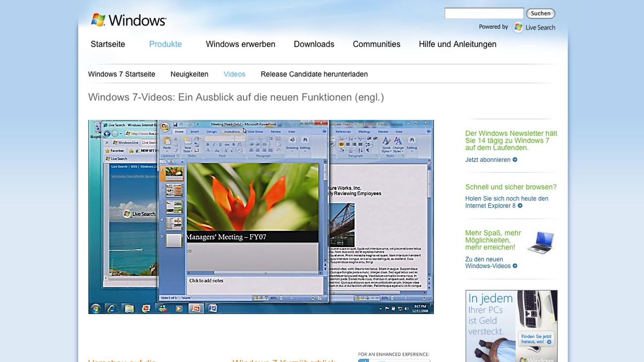Navigate to Communities

click(x=376, y=44)
